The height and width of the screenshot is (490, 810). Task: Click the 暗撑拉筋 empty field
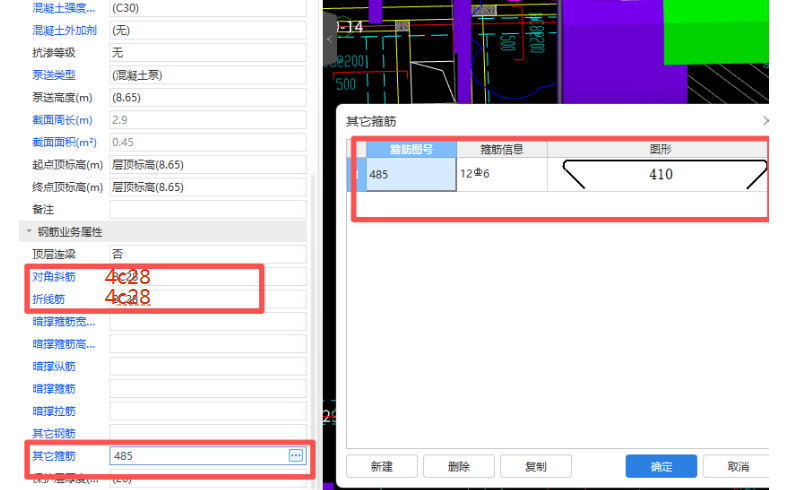pyautogui.click(x=208, y=412)
